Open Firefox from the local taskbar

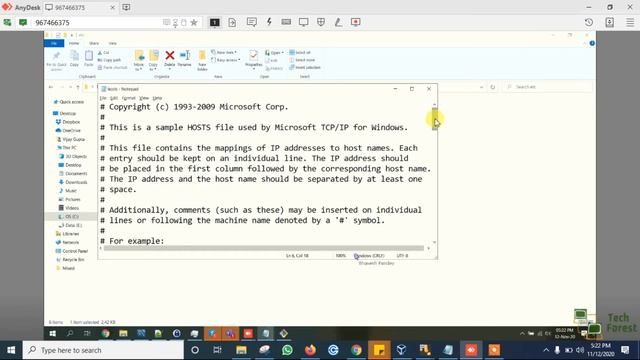point(310,350)
